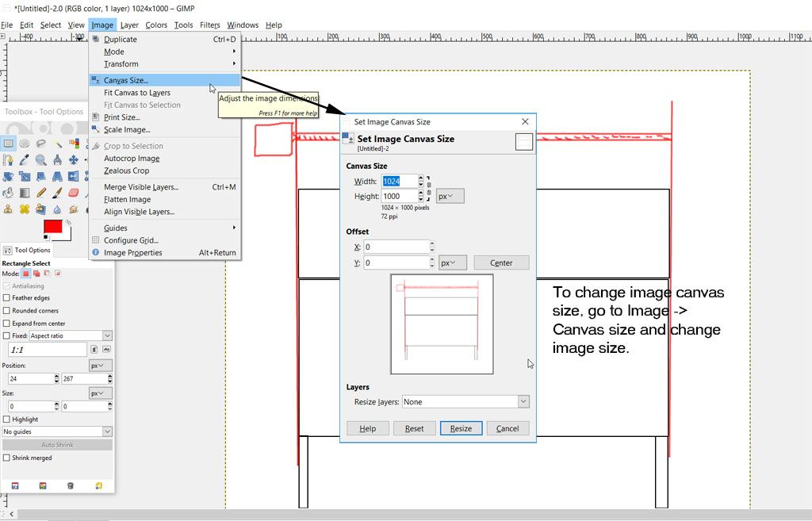Viewport: 812px width, 521px height.
Task: Select the Clone stamp tool
Action: (x=8, y=209)
